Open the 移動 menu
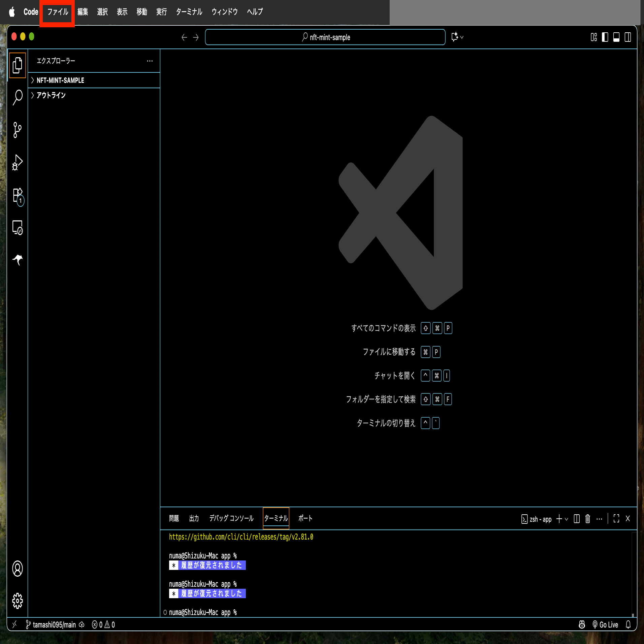 pos(142,12)
